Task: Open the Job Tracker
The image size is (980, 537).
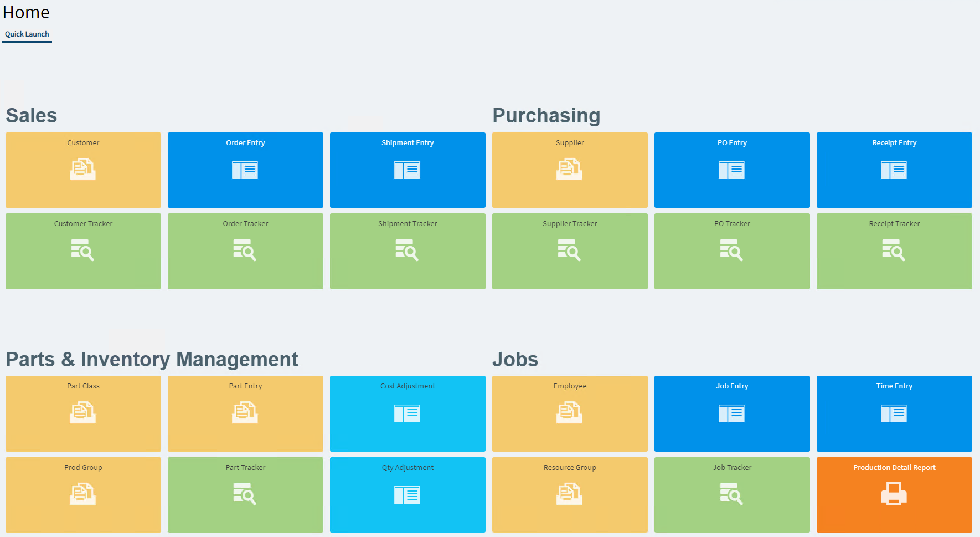Action: tap(732, 494)
